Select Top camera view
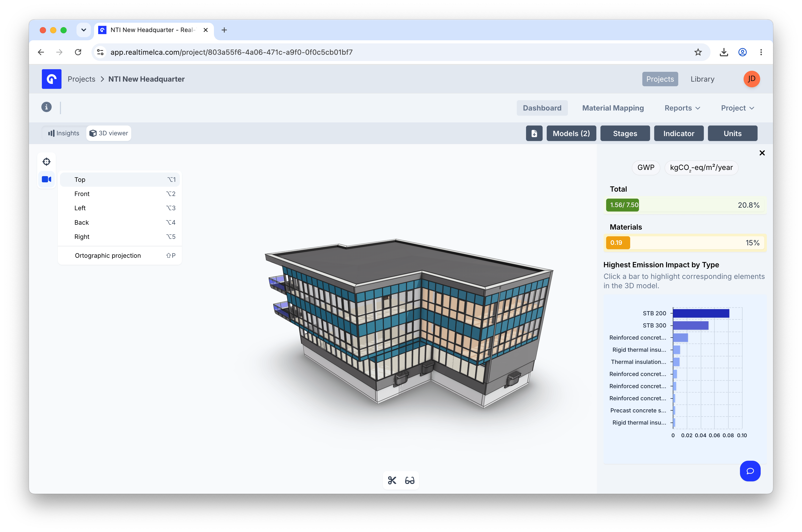 120,179
